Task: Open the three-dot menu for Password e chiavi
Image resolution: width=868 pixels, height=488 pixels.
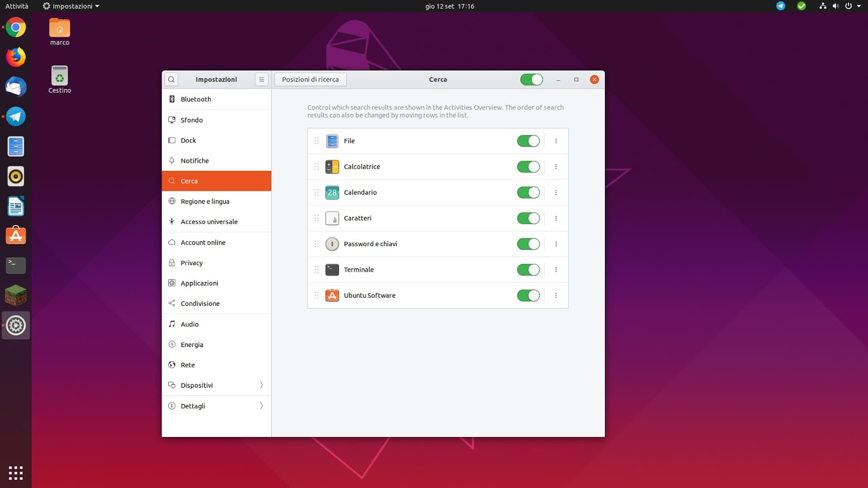Action: pyautogui.click(x=556, y=244)
